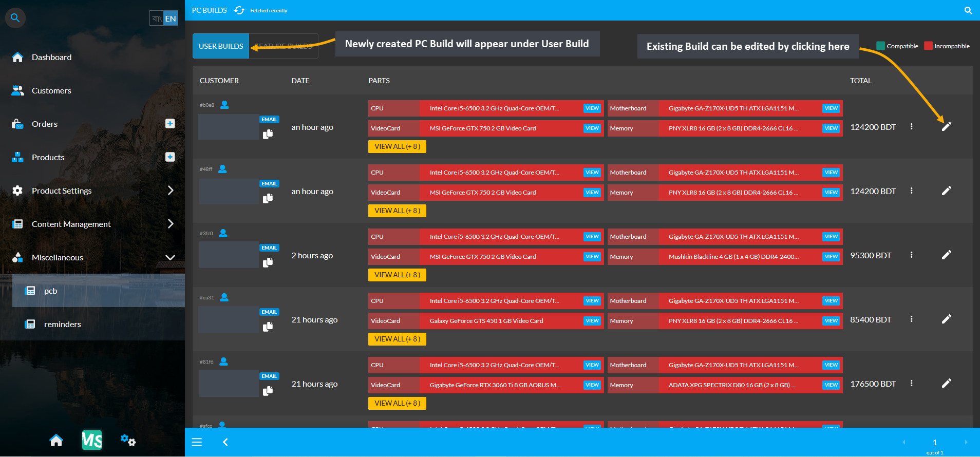The width and height of the screenshot is (980, 457).
Task: Click VIEW ALL (+8) for build #b0e8
Action: (397, 146)
